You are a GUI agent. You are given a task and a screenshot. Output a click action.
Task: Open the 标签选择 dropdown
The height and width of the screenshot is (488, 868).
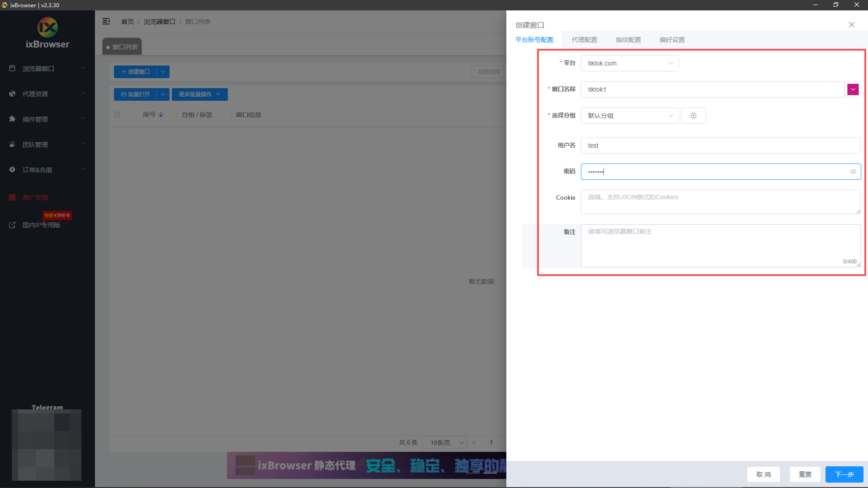489,71
